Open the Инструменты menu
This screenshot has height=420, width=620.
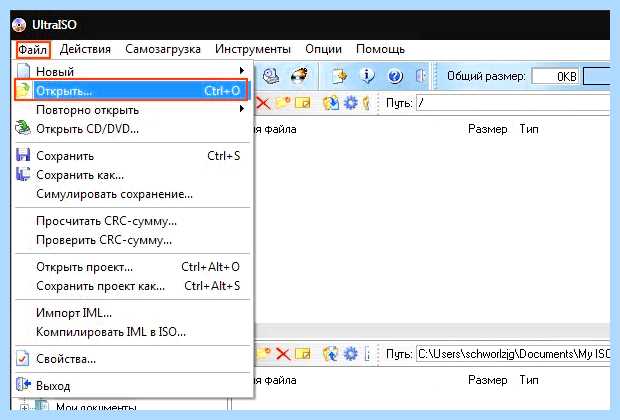pos(253,49)
